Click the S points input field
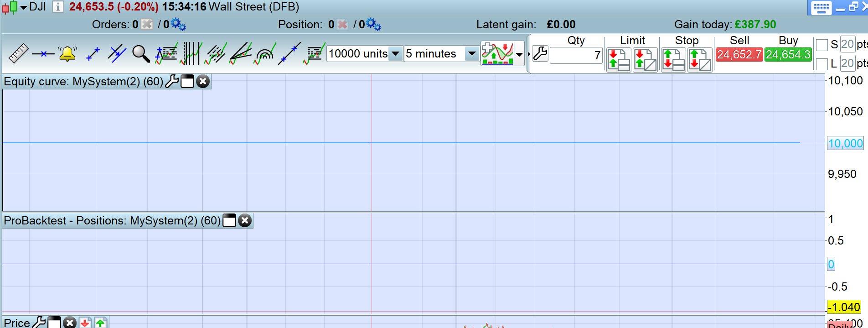 click(x=847, y=44)
